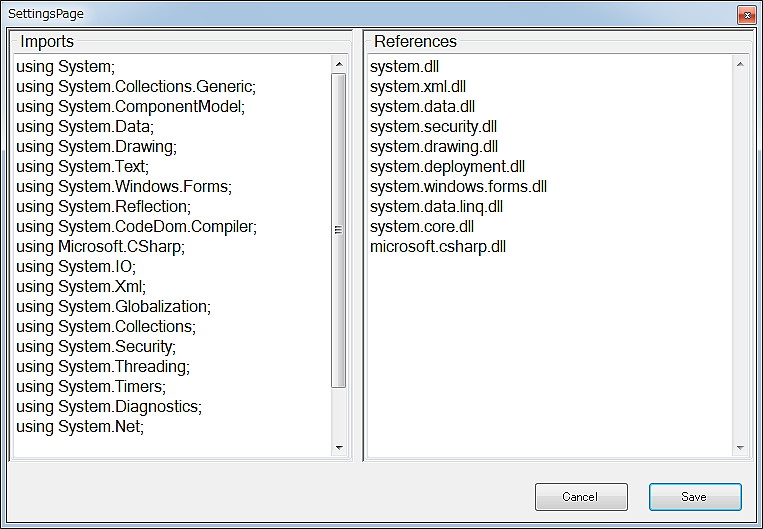Image resolution: width=763 pixels, height=529 pixels.
Task: Click system.windows.forms.dll in References
Action: pos(458,187)
